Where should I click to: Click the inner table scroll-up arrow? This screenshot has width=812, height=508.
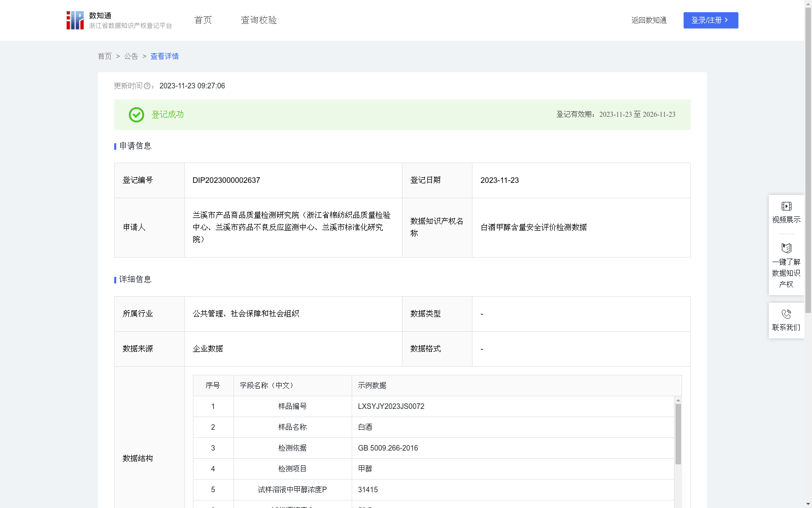click(678, 400)
